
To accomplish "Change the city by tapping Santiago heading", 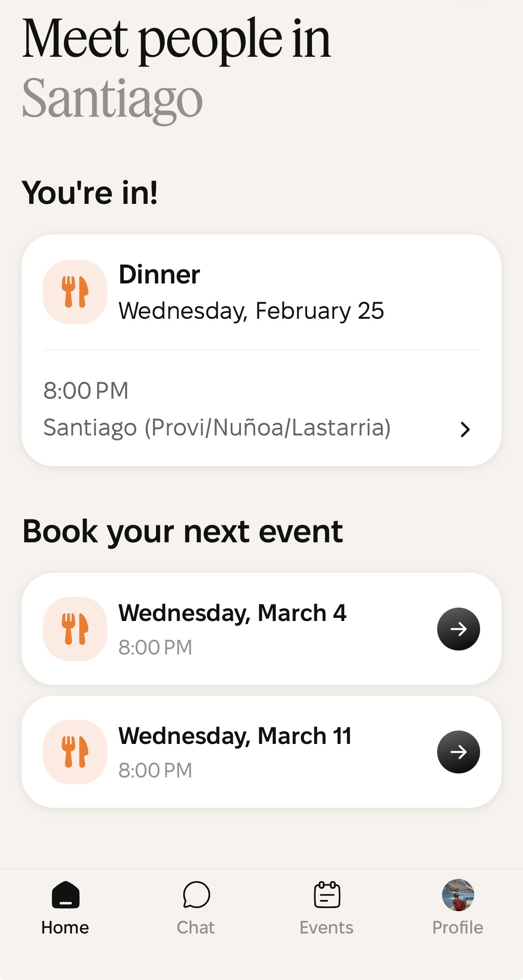I will coord(112,98).
